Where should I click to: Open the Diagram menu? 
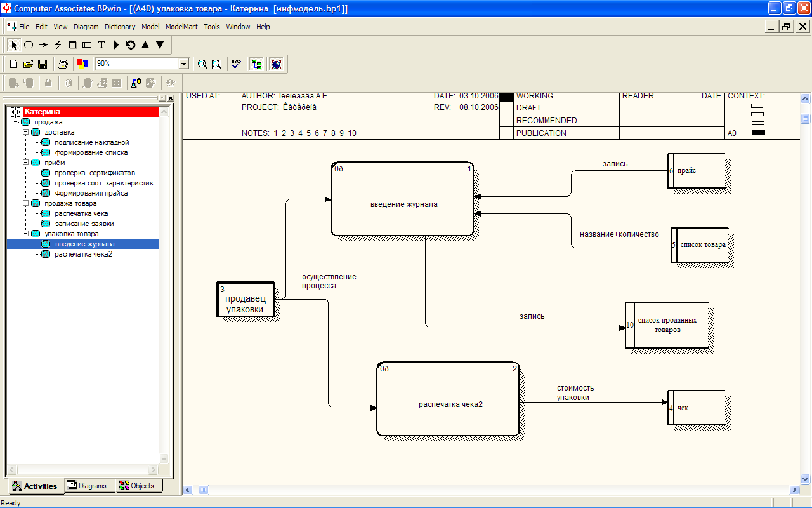86,27
